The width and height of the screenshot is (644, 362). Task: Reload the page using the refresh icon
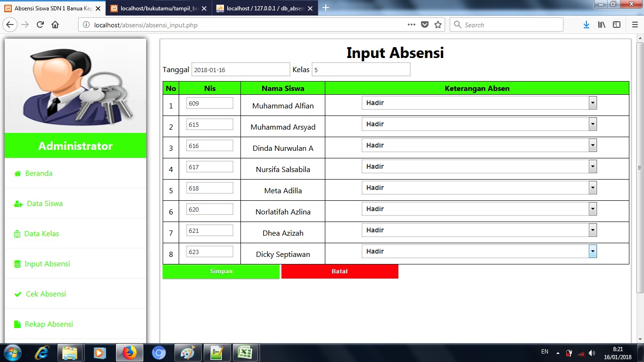[x=40, y=25]
